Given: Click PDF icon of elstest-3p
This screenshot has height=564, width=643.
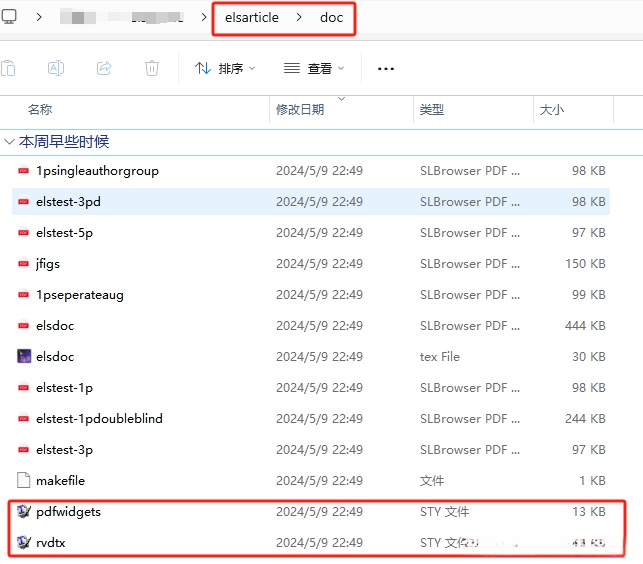Looking at the screenshot, I should [x=23, y=450].
